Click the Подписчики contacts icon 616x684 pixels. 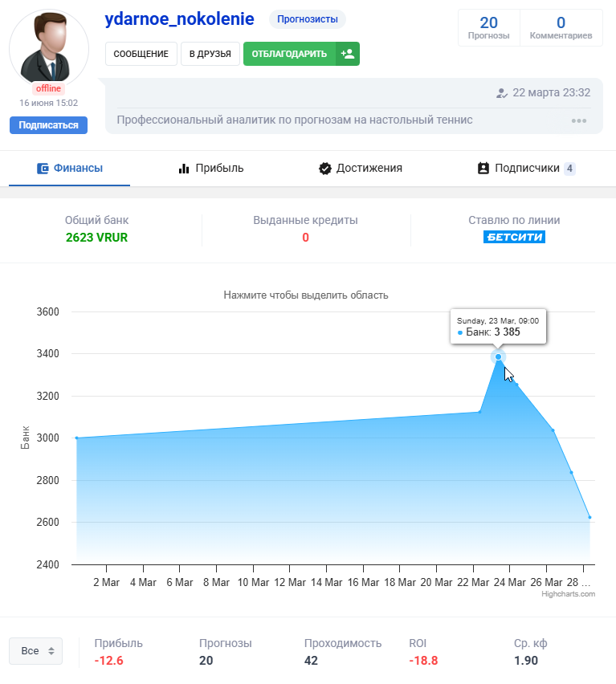[x=483, y=169]
